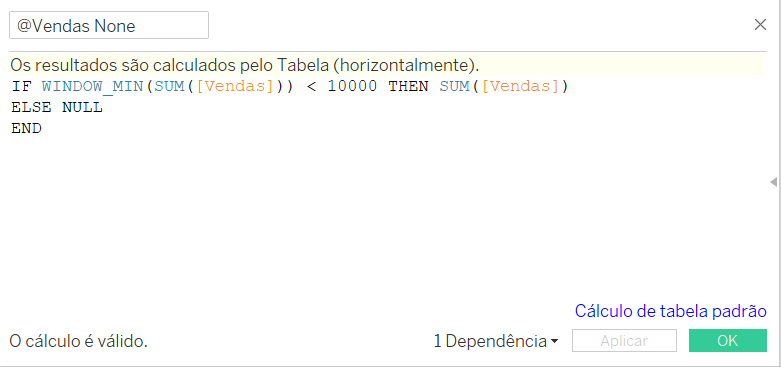This screenshot has width=781, height=367.
Task: Click the second SUM([Vendas]) expression
Action: pos(504,87)
